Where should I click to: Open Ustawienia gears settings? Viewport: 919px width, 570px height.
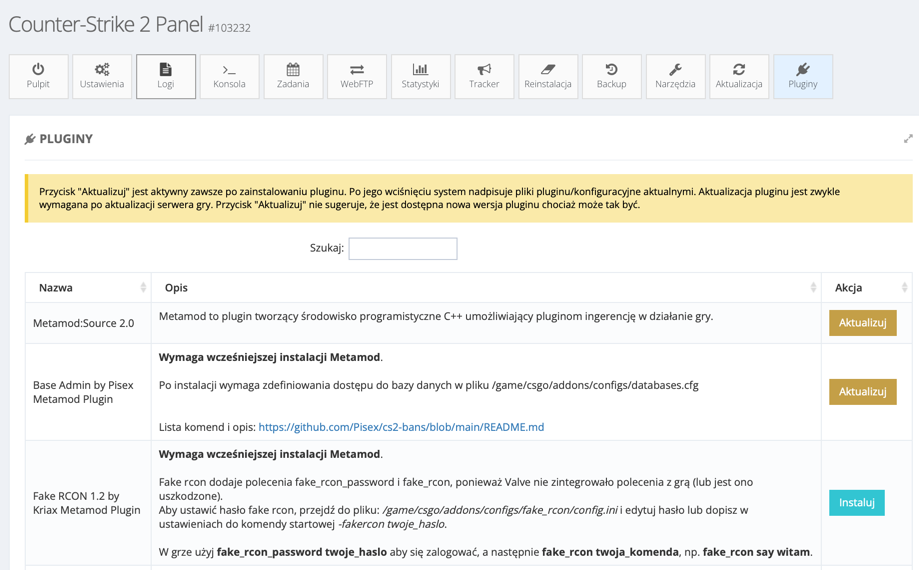click(x=102, y=77)
